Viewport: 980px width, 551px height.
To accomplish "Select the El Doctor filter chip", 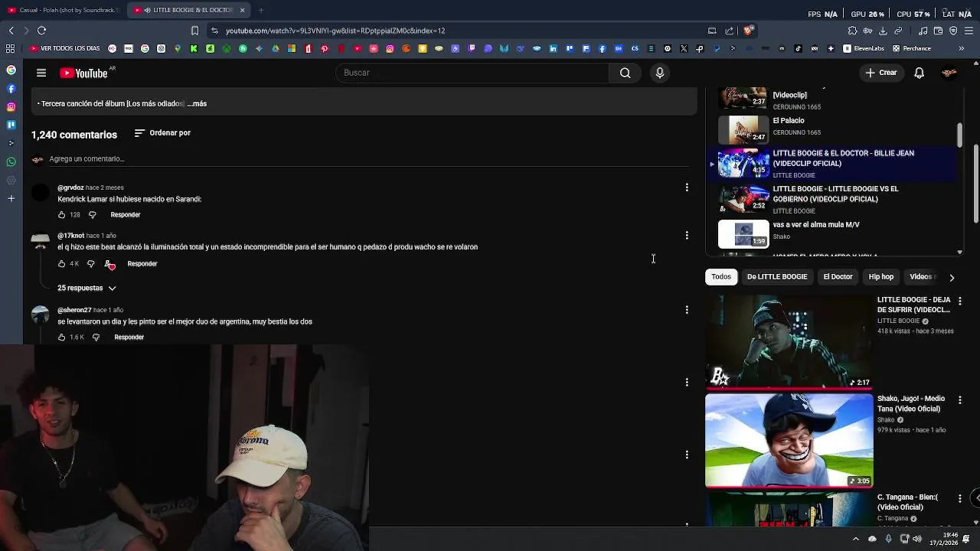I will (838, 277).
